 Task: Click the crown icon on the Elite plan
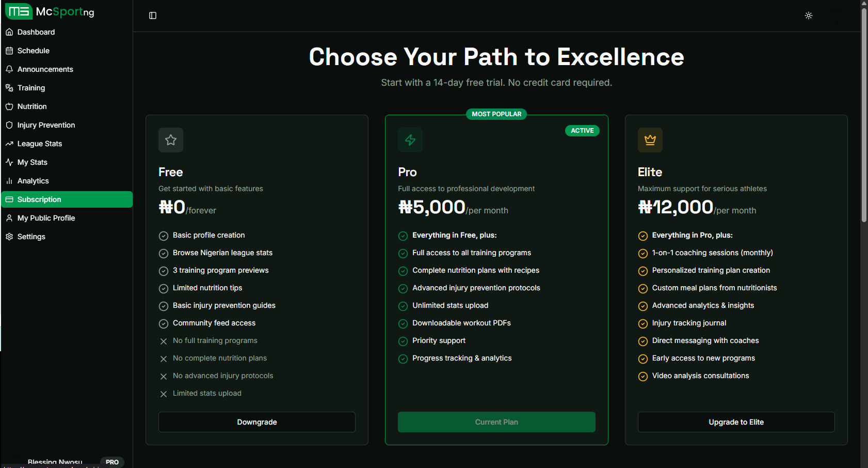pyautogui.click(x=650, y=140)
